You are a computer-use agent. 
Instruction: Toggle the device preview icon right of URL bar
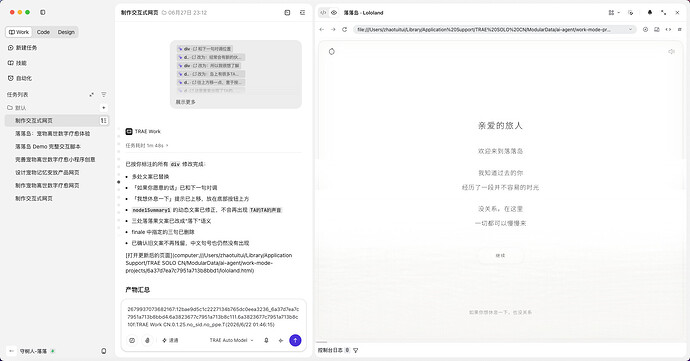(x=657, y=29)
